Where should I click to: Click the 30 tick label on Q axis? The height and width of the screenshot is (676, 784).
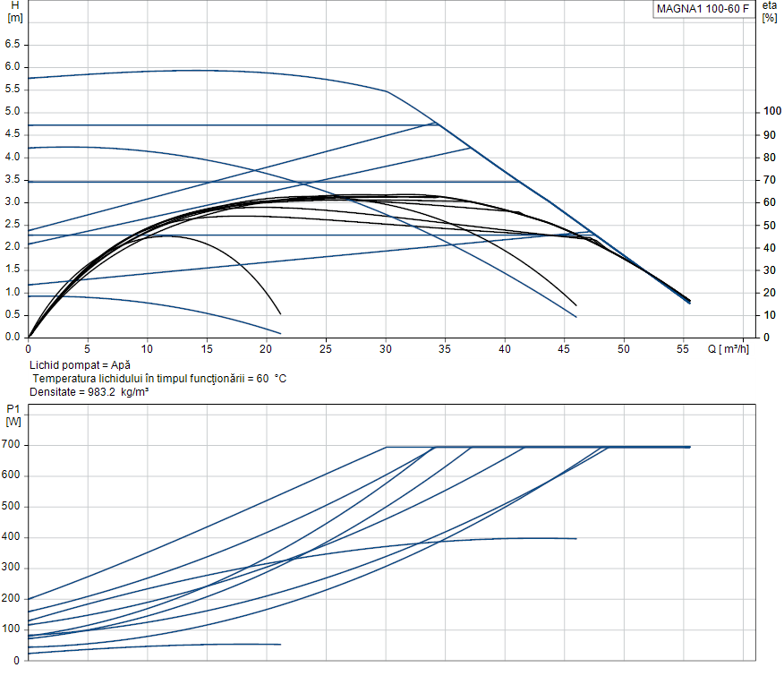385,348
